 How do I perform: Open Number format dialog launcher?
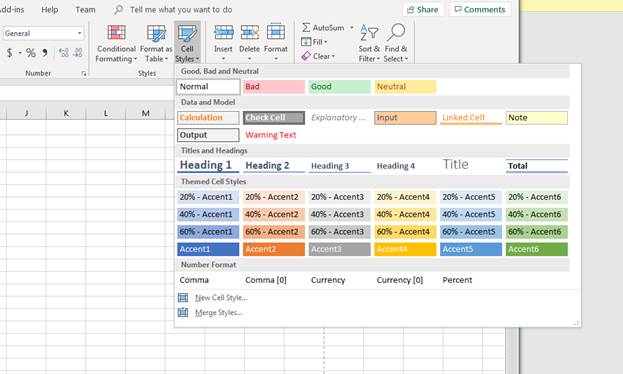pos(84,74)
